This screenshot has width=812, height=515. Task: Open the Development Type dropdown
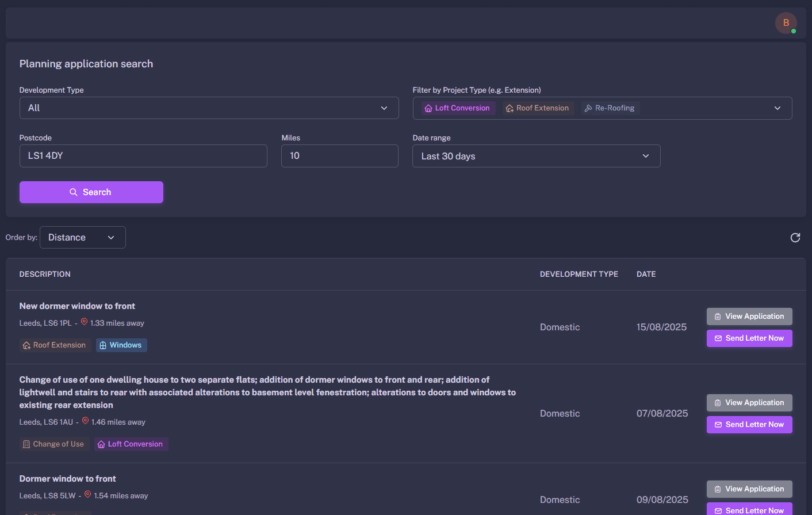click(x=209, y=108)
